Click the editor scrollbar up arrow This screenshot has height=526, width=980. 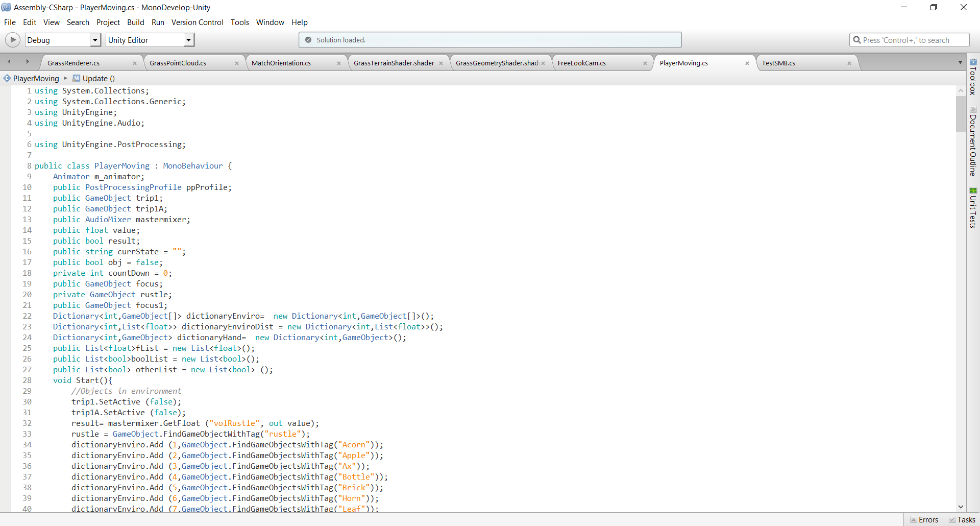961,90
